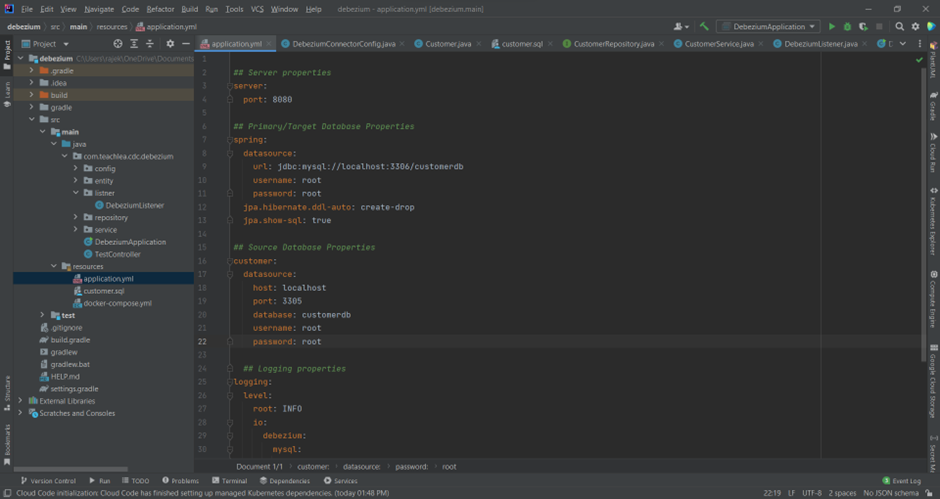Switch to DebeziumListener.java tab
The image size is (940, 499).
[821, 44]
